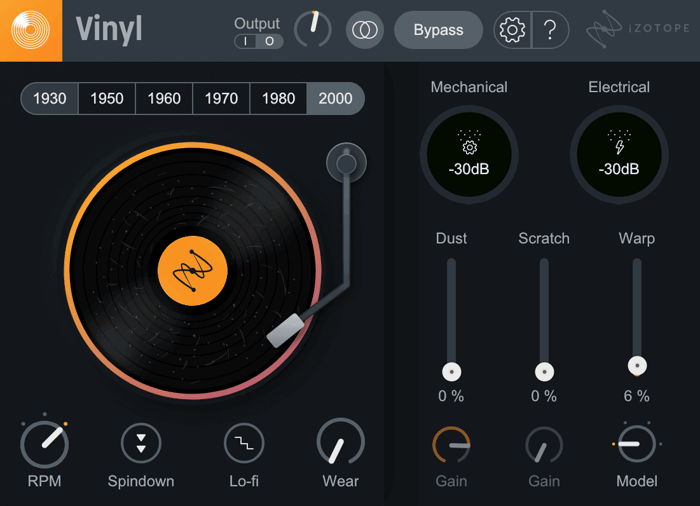Click the Scratch 0 % value
700x506 pixels.
(x=544, y=396)
